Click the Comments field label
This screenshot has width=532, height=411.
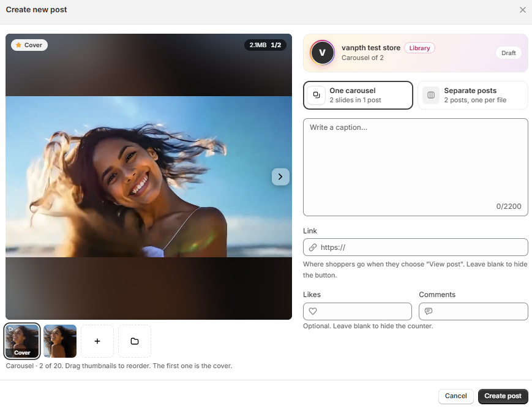pos(437,295)
